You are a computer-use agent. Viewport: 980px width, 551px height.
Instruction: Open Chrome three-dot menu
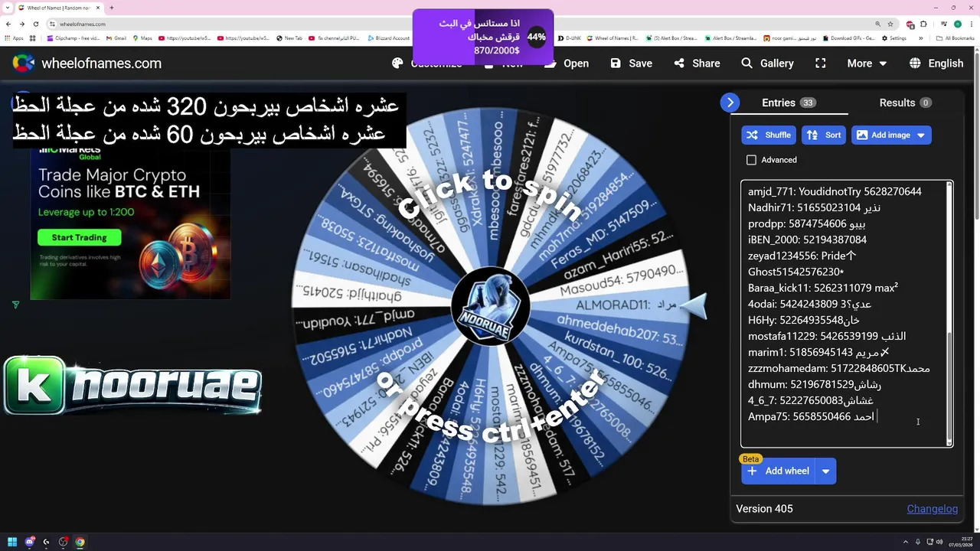tap(971, 24)
